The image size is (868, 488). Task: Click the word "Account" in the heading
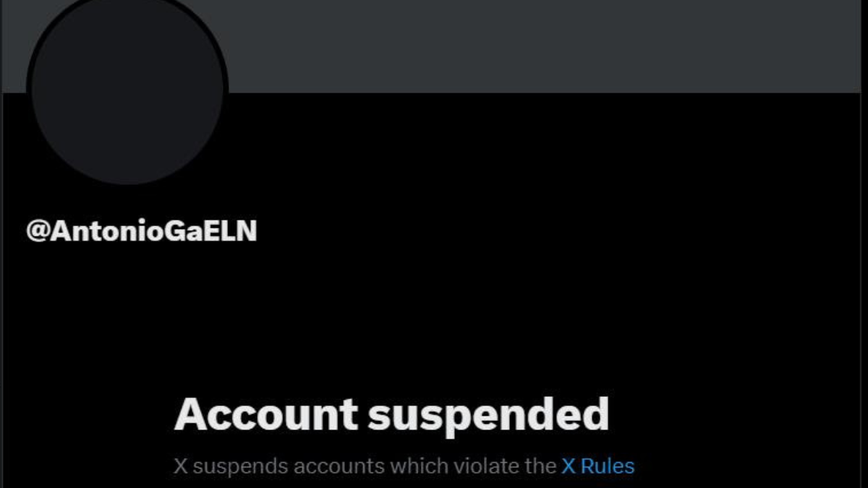click(x=266, y=415)
